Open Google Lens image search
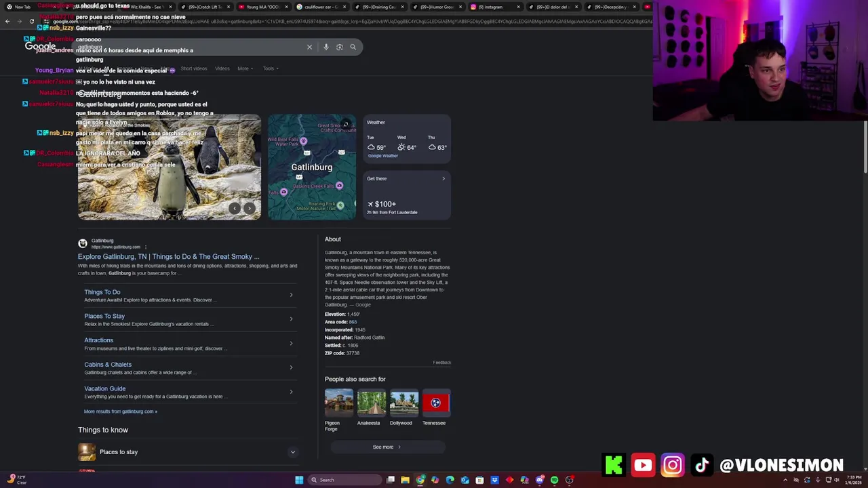This screenshot has height=488, width=868. click(340, 47)
